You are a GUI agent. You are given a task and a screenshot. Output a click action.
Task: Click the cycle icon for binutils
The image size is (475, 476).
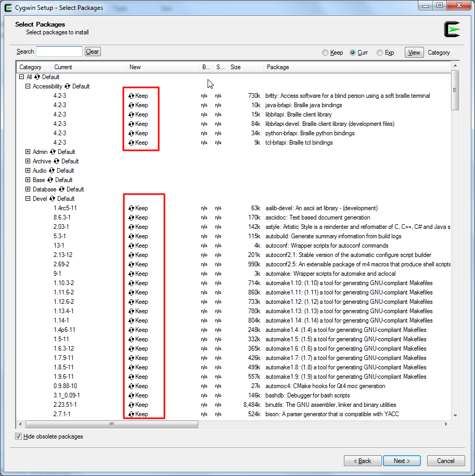[x=131, y=405]
